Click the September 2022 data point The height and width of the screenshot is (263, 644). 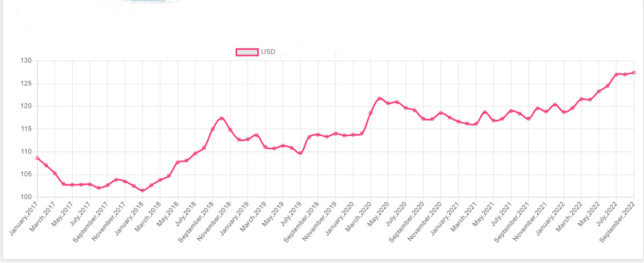[x=634, y=72]
